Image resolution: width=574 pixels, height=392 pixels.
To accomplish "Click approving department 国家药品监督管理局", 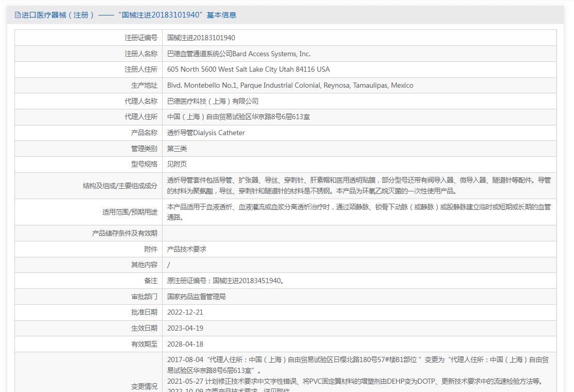I will coord(196,297).
